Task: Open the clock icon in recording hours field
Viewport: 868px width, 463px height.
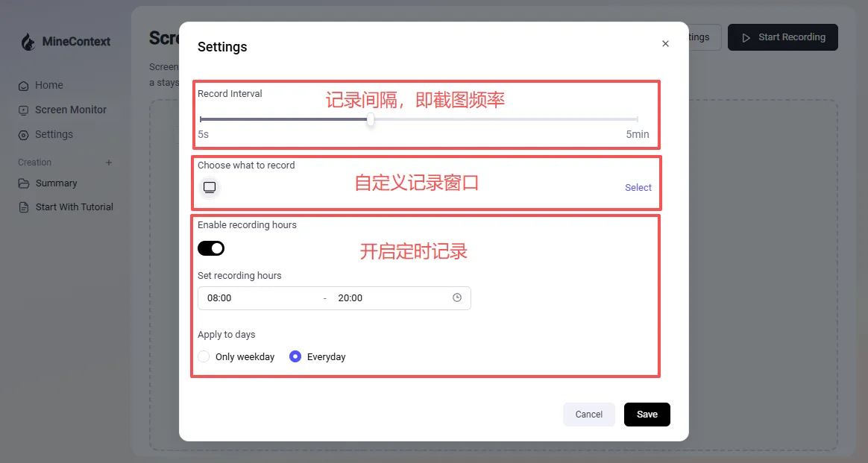Action: [457, 297]
